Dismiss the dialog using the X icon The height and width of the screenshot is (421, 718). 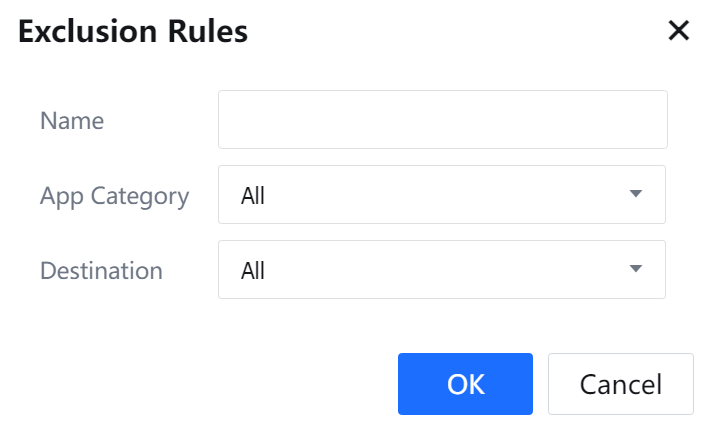coord(679,31)
